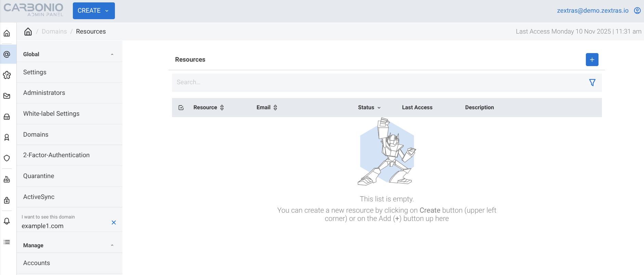Open White-label Settings menu item
Image resolution: width=644 pixels, height=275 pixels.
click(51, 114)
